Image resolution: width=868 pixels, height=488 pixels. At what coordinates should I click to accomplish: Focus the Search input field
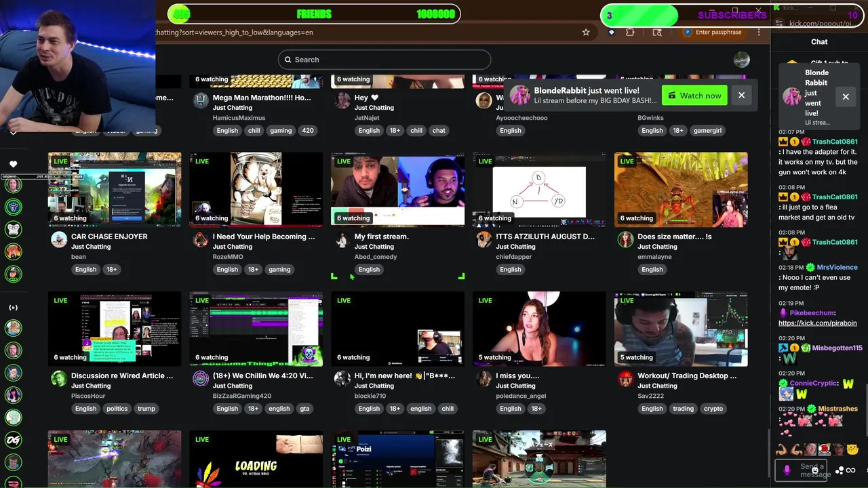pos(384,60)
